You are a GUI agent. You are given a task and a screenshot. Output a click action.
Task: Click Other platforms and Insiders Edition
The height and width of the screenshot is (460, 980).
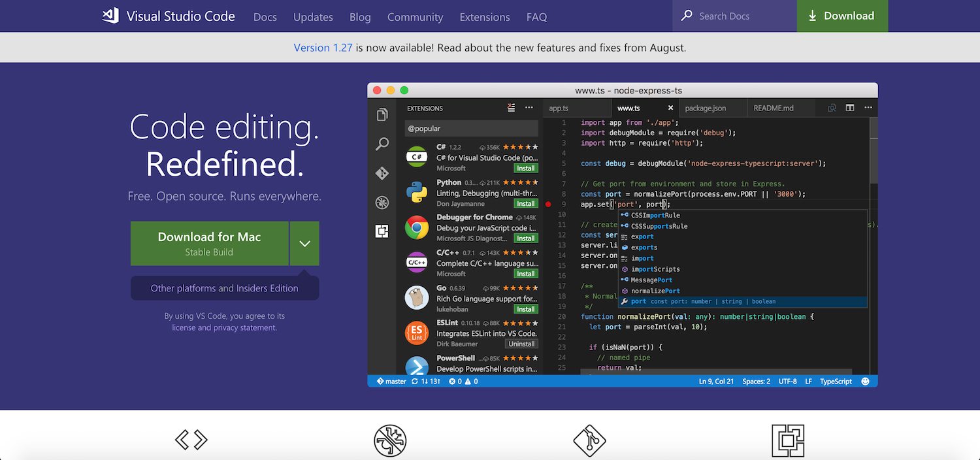pos(225,288)
